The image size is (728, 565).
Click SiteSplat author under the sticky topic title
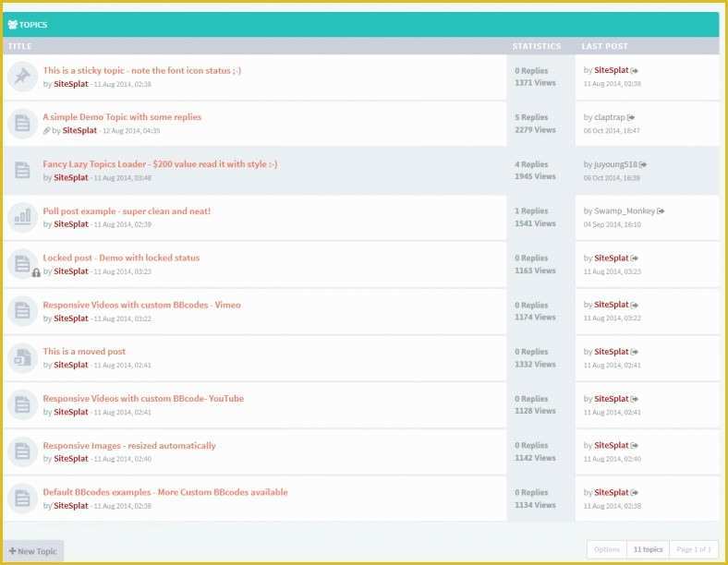pyautogui.click(x=71, y=84)
